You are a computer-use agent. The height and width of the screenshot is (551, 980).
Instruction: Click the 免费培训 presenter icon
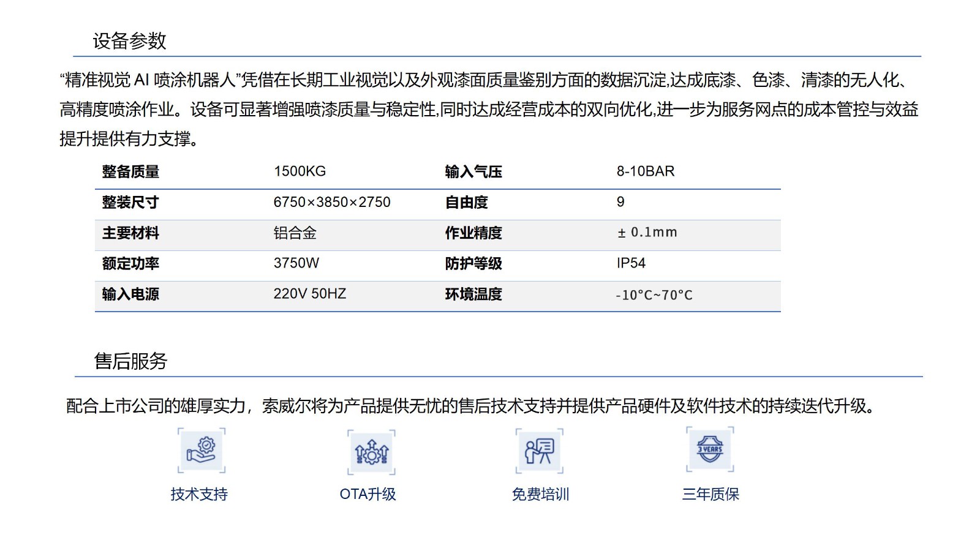tap(540, 451)
